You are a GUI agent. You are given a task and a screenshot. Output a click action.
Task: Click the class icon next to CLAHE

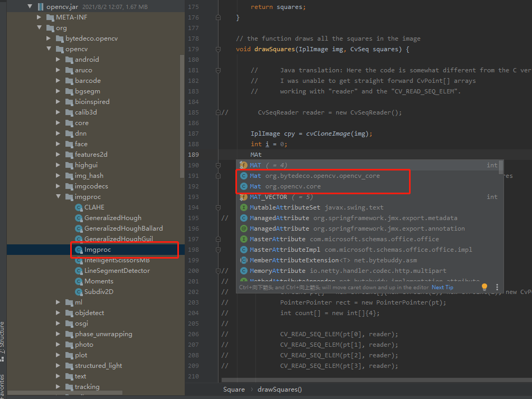(x=78, y=207)
